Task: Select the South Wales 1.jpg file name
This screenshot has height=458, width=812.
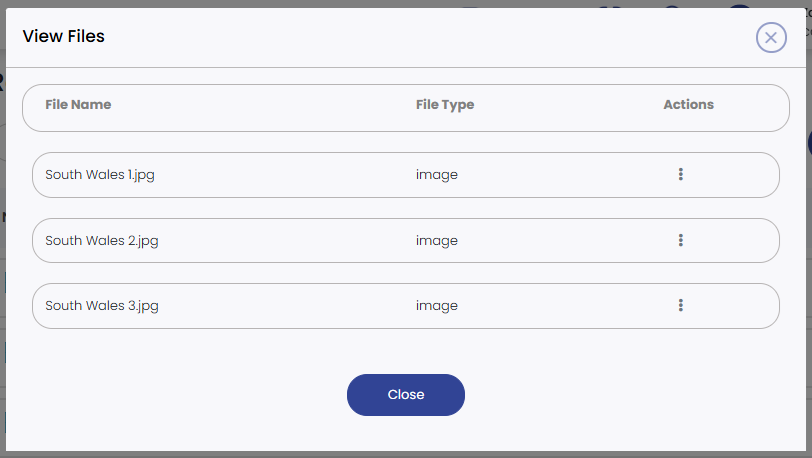Action: tap(100, 174)
